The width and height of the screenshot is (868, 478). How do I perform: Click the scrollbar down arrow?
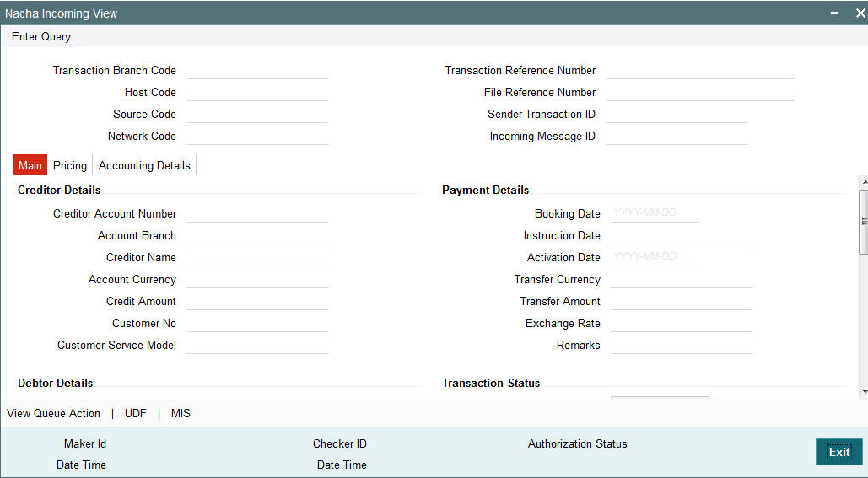[864, 392]
